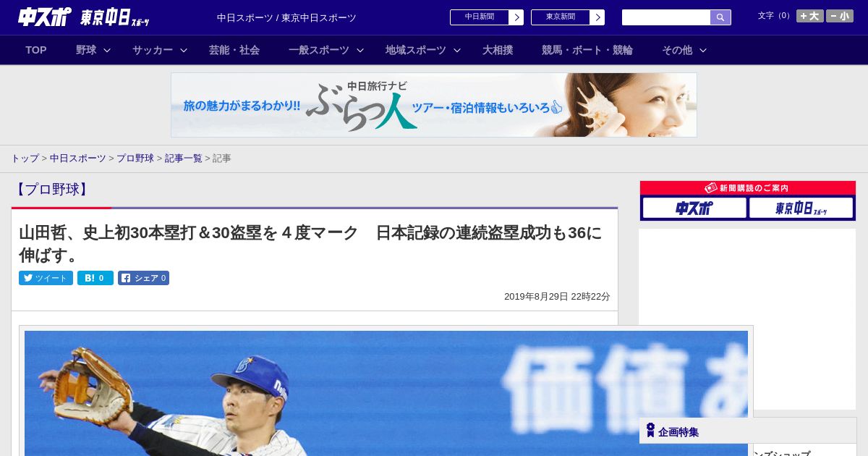Viewport: 868px width, 456px height.
Task: Open the 中日新聞 link button
Action: (x=480, y=17)
